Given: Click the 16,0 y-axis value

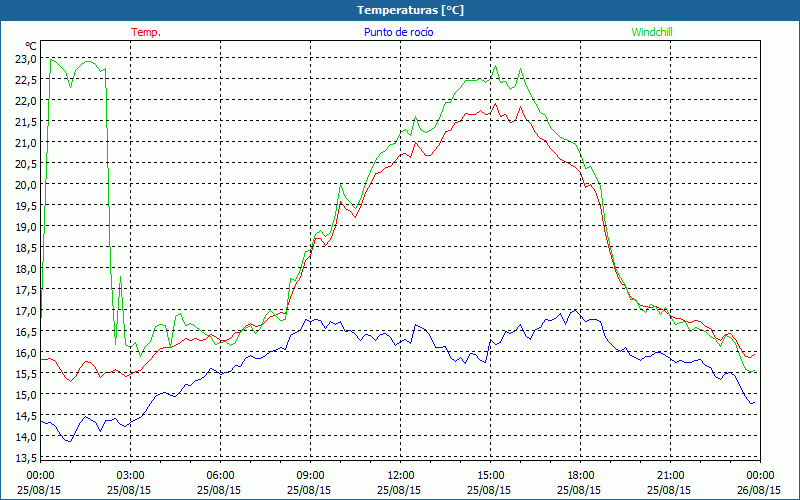Looking at the screenshot, I should pyautogui.click(x=26, y=353).
